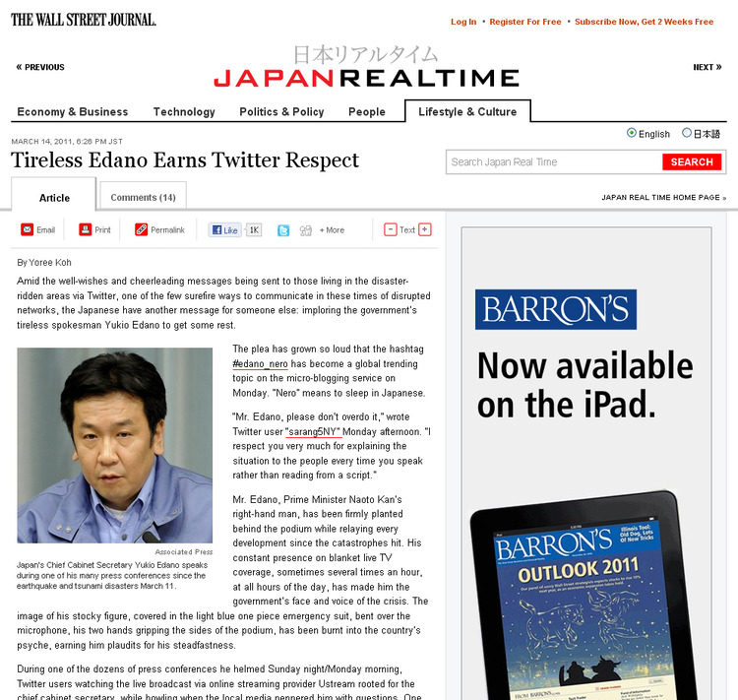Click the share icon next to Twitter
This screenshot has width=738, height=700.
pyautogui.click(x=306, y=229)
